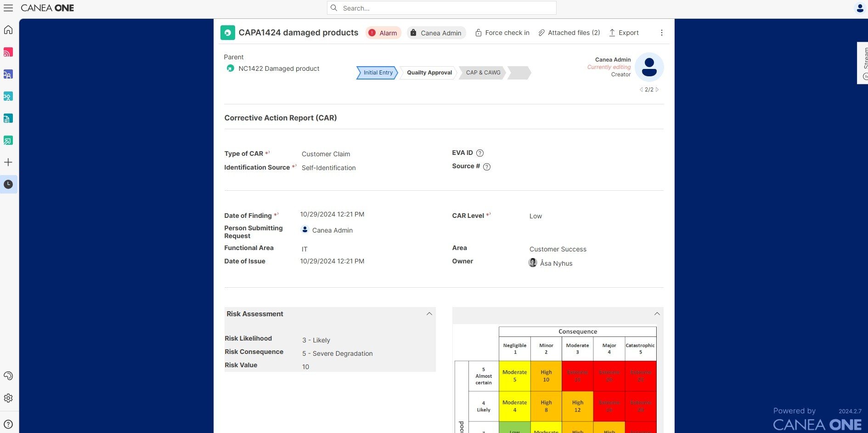The image size is (868, 433).
Task: Select the theme palette icon
Action: pyautogui.click(x=8, y=376)
